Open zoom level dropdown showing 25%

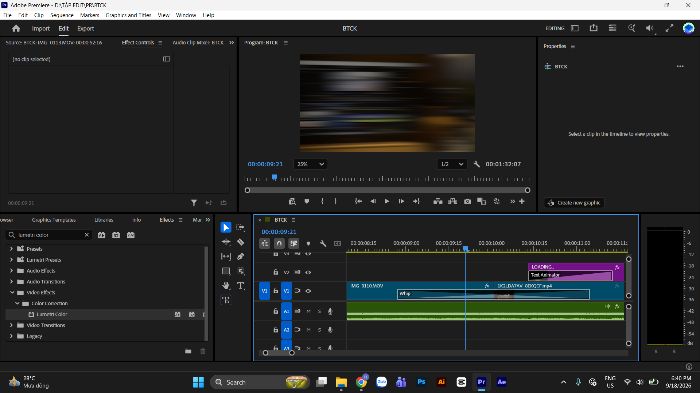click(x=310, y=164)
